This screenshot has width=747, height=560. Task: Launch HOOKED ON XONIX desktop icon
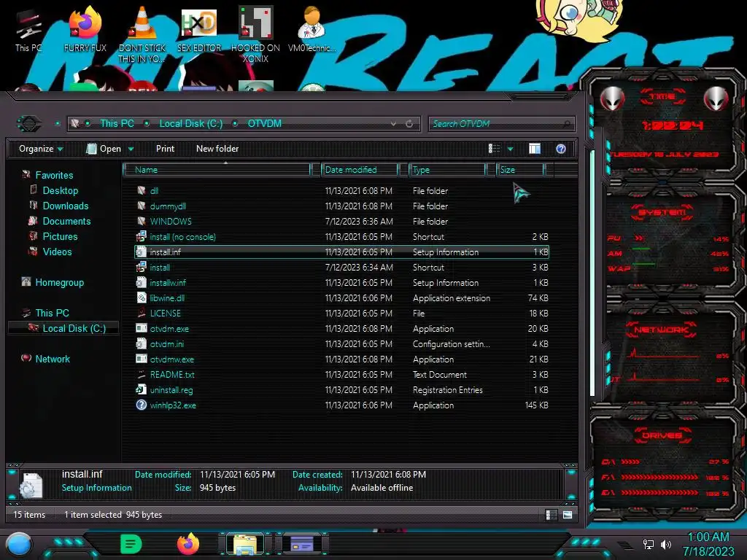255,34
